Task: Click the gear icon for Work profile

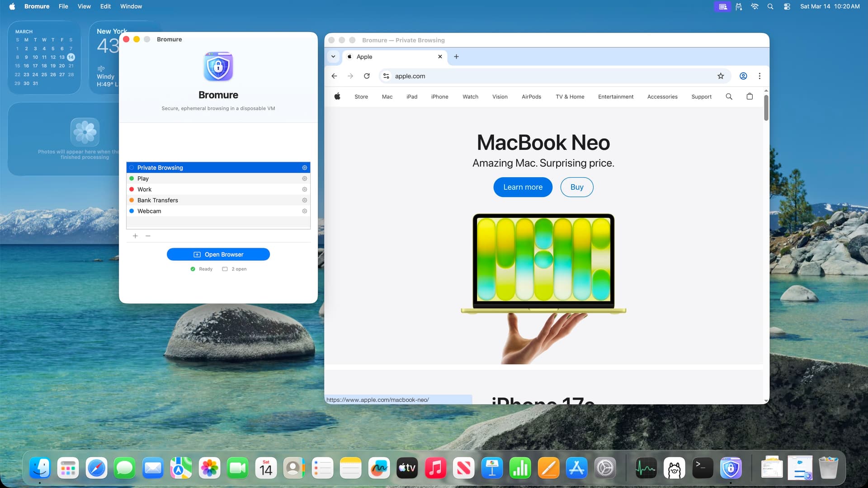Action: click(x=304, y=189)
